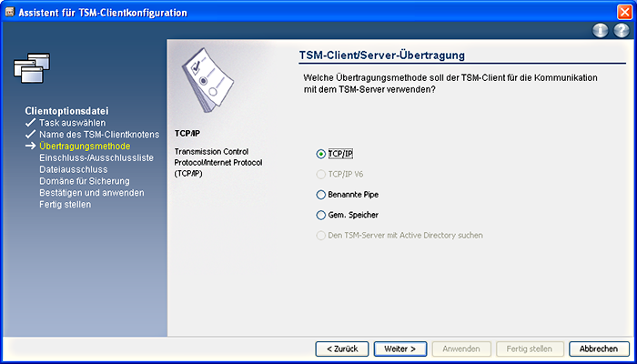Cancel the wizard with Abbrechen
The height and width of the screenshot is (364, 637).
click(x=599, y=349)
